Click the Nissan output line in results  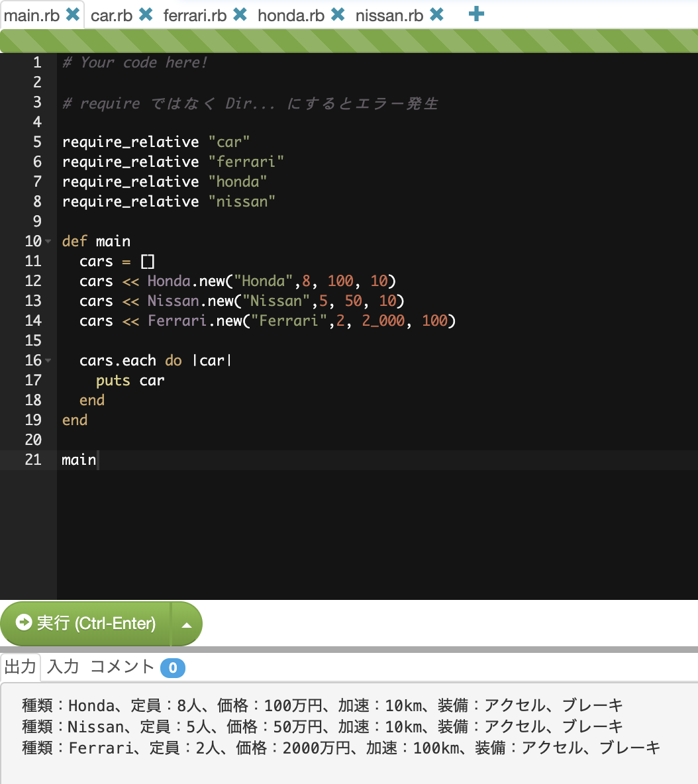click(x=323, y=726)
